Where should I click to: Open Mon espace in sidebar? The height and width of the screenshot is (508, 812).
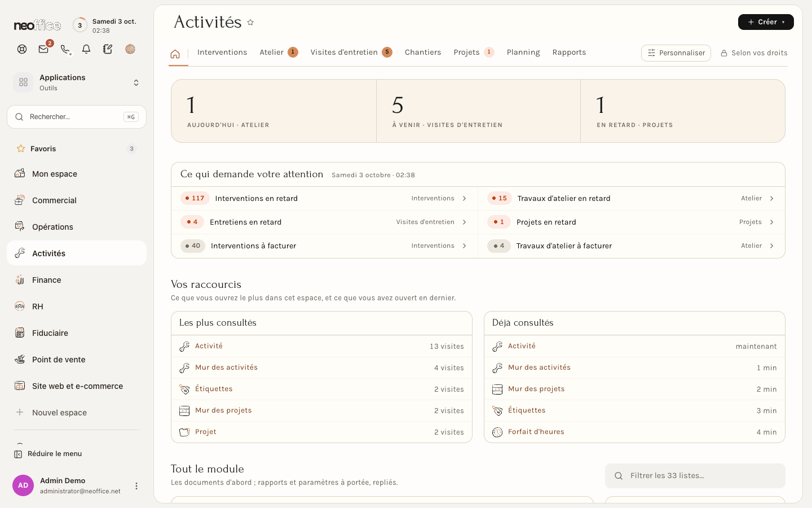pos(77,174)
